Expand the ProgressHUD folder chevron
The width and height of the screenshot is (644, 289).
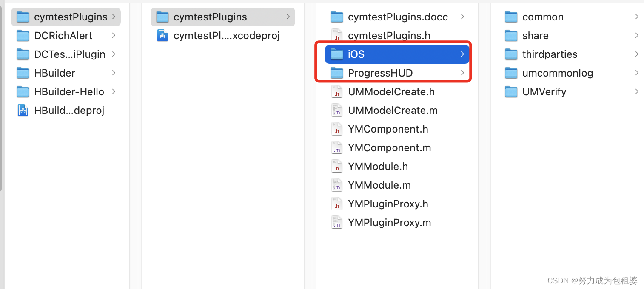462,73
